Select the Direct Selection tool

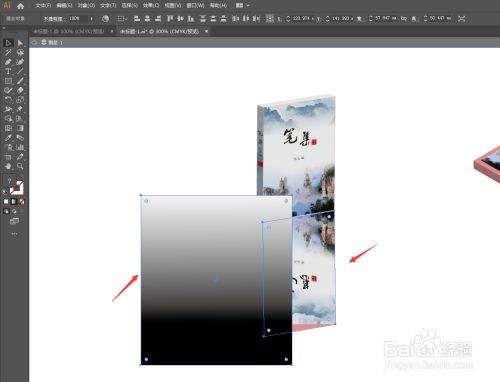point(20,43)
